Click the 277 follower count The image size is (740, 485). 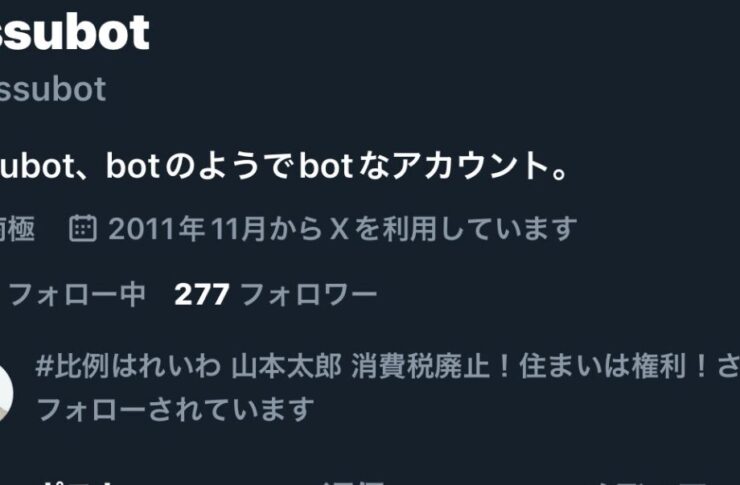coord(202,295)
